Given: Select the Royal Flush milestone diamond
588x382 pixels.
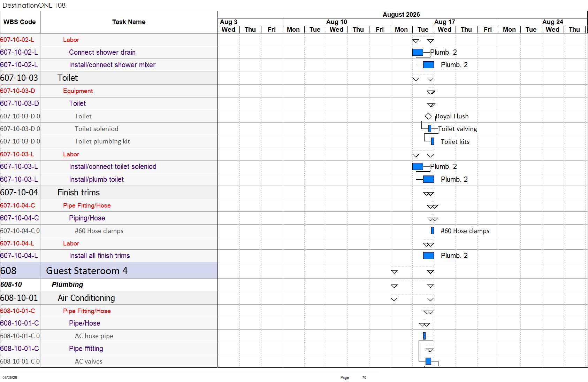Looking at the screenshot, I should tap(428, 116).
